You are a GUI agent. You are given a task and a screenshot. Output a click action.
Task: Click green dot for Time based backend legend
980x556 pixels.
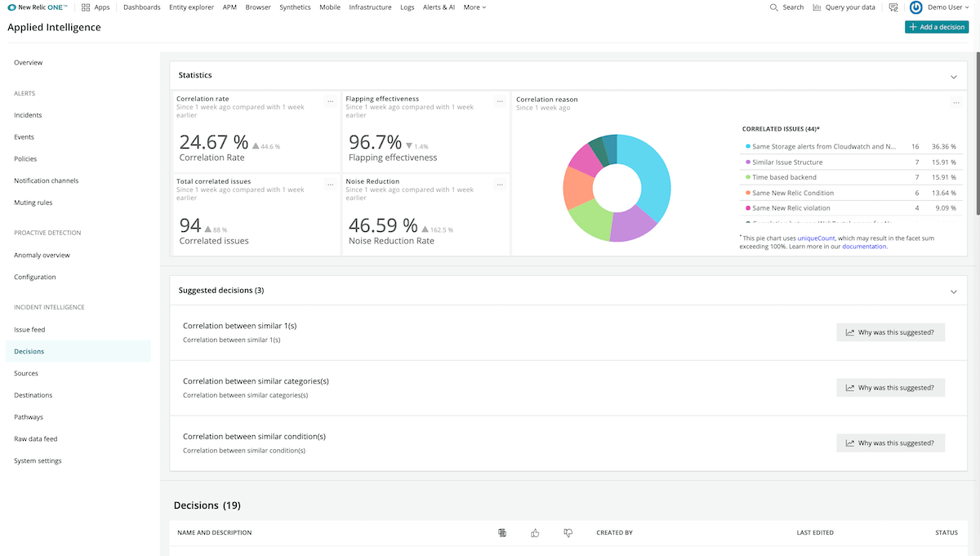747,177
